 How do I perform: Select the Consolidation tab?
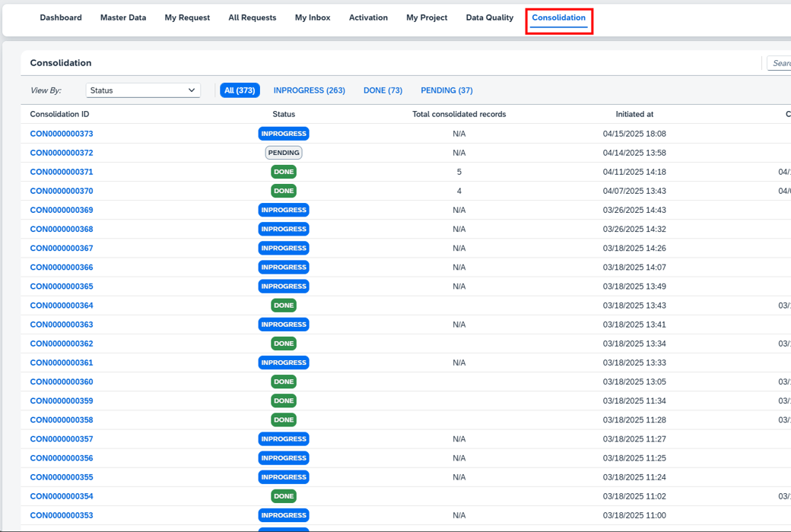(559, 17)
